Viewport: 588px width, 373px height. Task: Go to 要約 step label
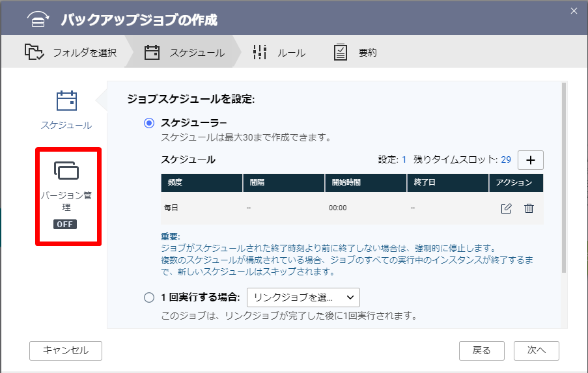pyautogui.click(x=367, y=53)
